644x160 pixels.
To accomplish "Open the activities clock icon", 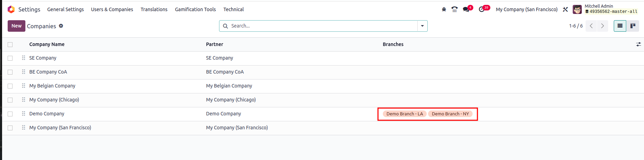I will [x=482, y=9].
